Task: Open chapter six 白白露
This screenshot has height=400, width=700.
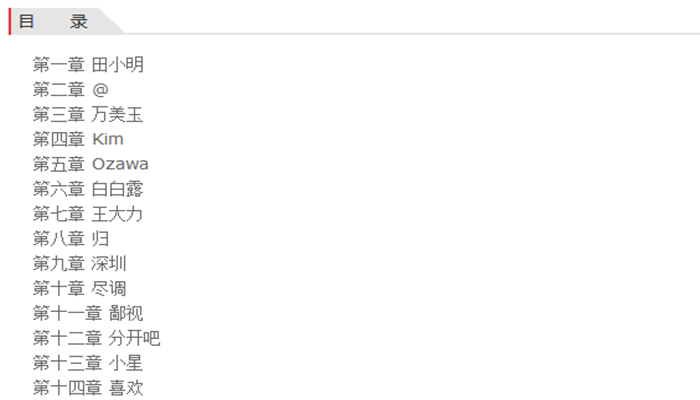Action: pos(118,189)
